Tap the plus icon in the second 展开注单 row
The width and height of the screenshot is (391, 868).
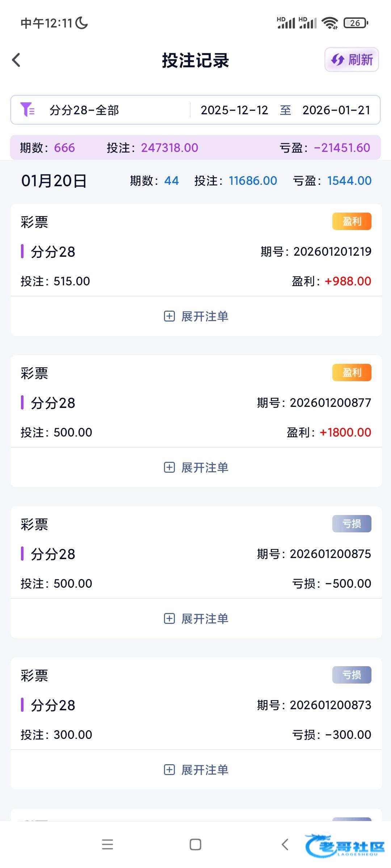(x=169, y=468)
